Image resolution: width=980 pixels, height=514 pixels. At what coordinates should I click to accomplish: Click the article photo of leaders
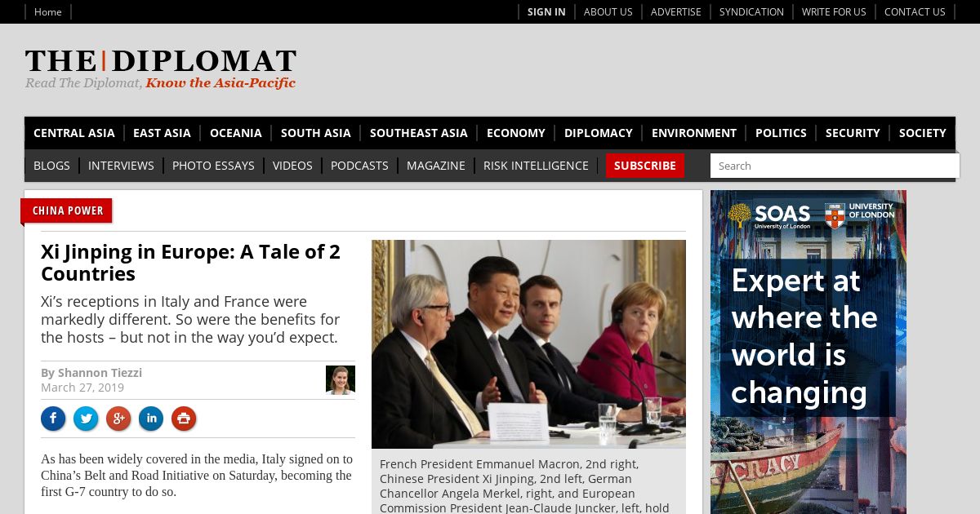click(528, 343)
